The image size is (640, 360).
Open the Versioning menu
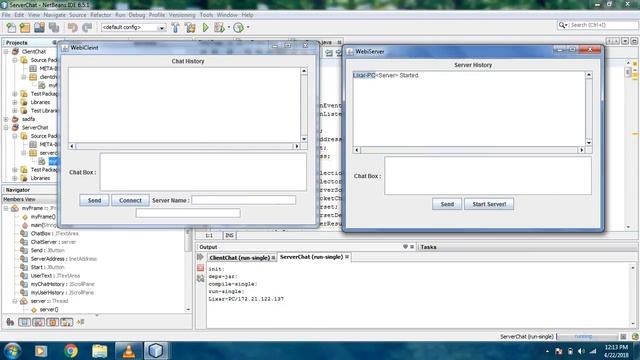(182, 15)
